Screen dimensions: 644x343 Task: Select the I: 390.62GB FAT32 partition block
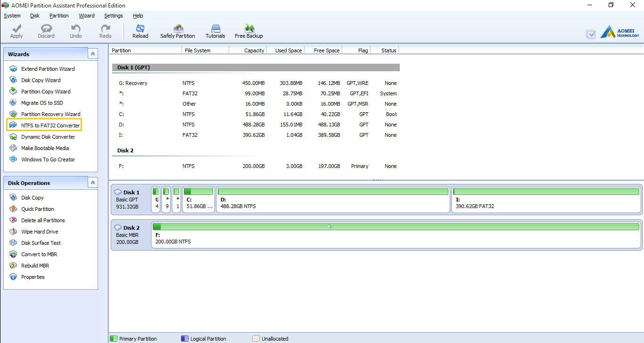(546, 200)
